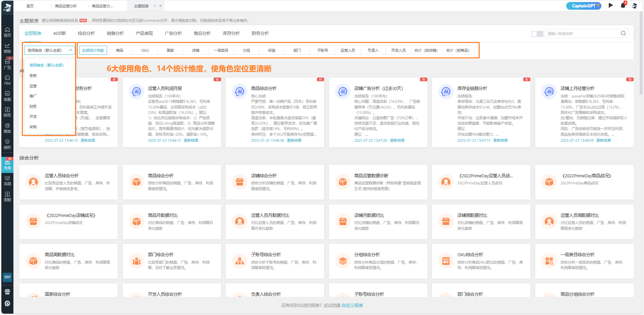Click the icon of 子账号综合分析 card

coord(239,261)
